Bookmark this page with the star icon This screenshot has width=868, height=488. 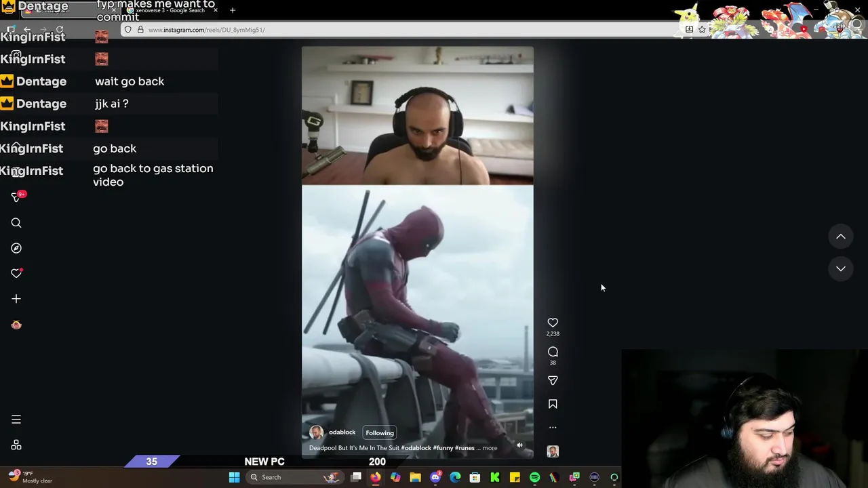(702, 29)
